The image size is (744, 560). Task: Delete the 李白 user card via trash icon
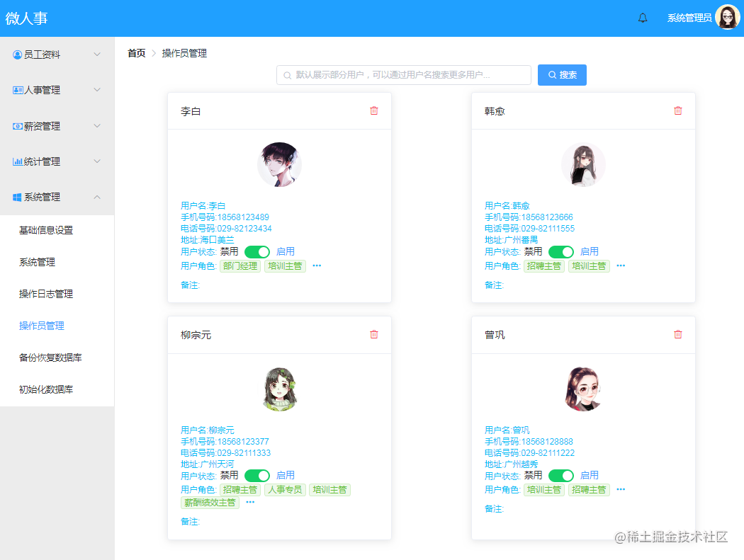coord(374,110)
